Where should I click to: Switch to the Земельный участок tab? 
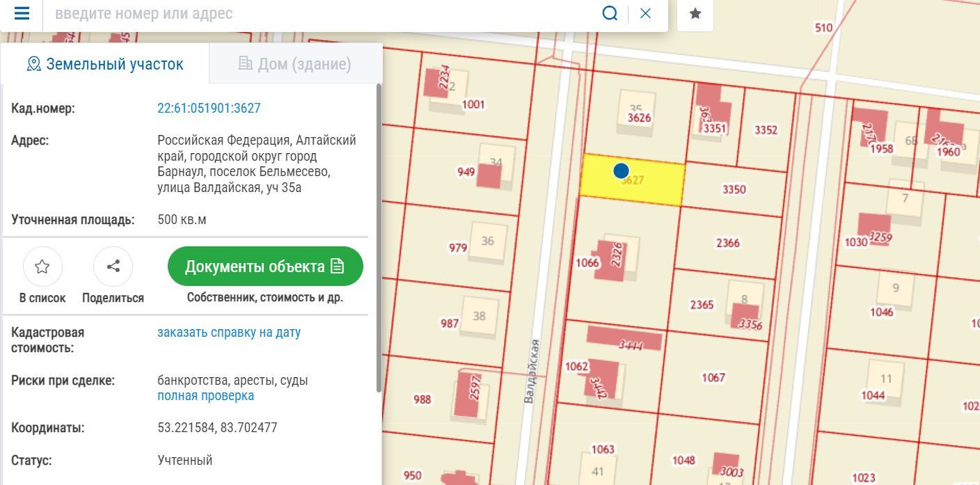coord(104,64)
